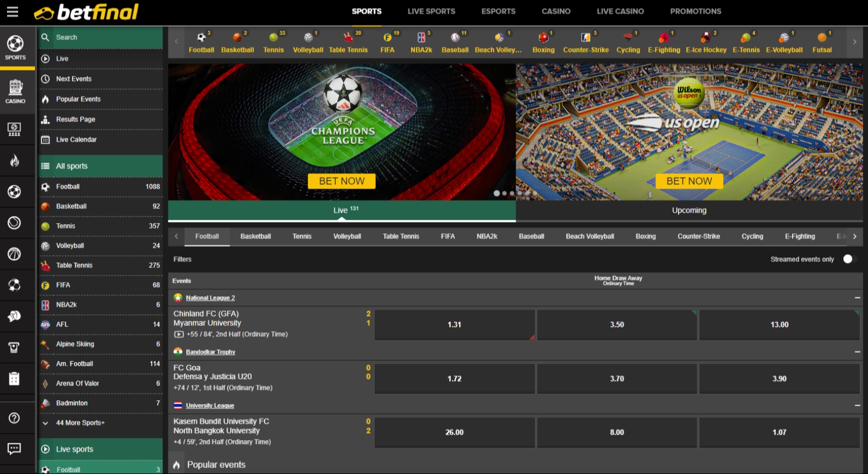The height and width of the screenshot is (474, 868).
Task: Click the stream icon on Chinland FC match
Action: click(179, 334)
